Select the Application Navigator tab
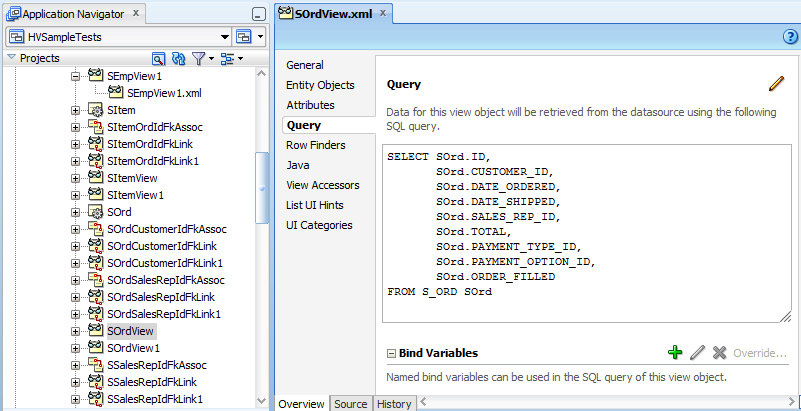Image resolution: width=801 pixels, height=411 pixels. click(x=74, y=14)
